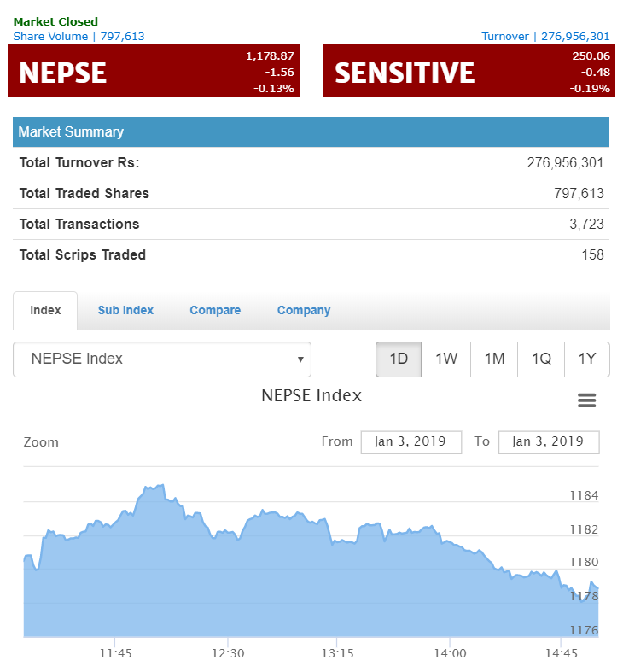This screenshot has width=623, height=672.
Task: Open the chart hamburger context menu
Action: (586, 400)
